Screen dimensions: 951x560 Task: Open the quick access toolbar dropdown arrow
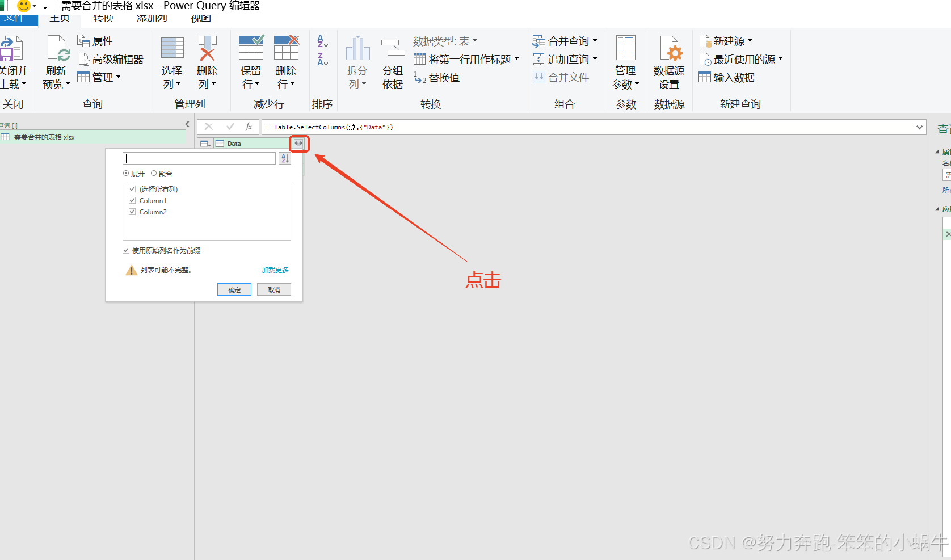[45, 7]
